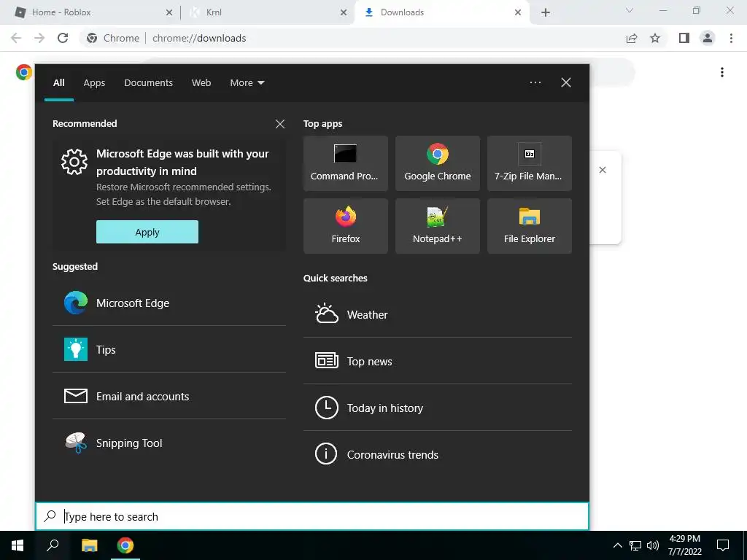Dismiss the download item card
The height and width of the screenshot is (560, 747).
click(x=602, y=170)
